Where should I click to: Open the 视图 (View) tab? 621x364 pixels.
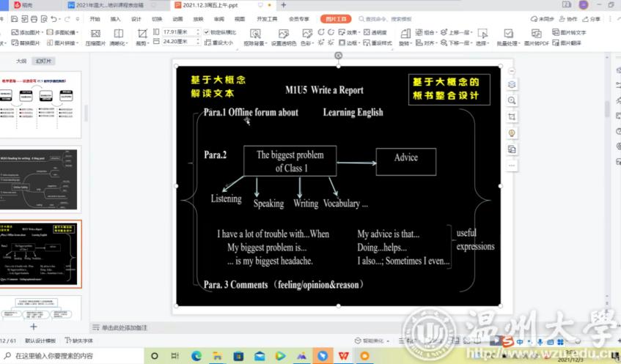click(x=240, y=19)
